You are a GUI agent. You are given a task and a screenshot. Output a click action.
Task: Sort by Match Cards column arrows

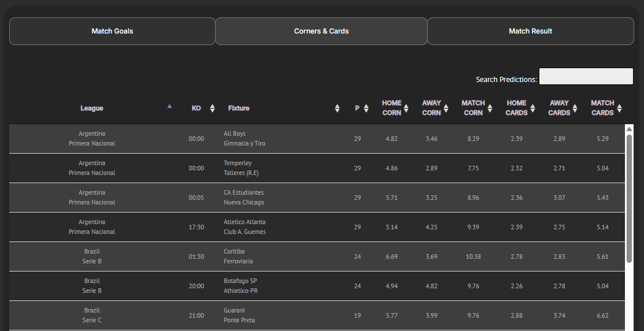coord(619,109)
